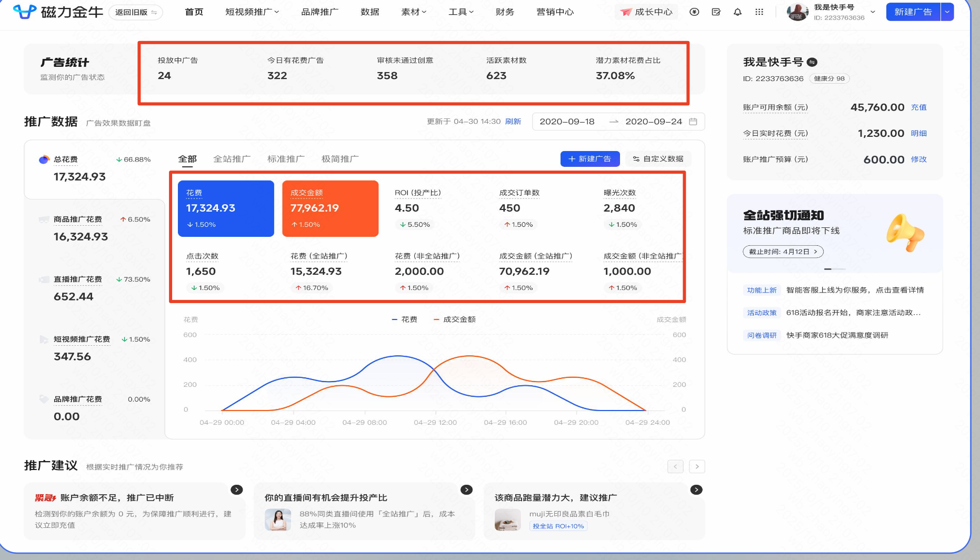Click the feedback edit icon in header
The image size is (980, 560).
pyautogui.click(x=716, y=12)
